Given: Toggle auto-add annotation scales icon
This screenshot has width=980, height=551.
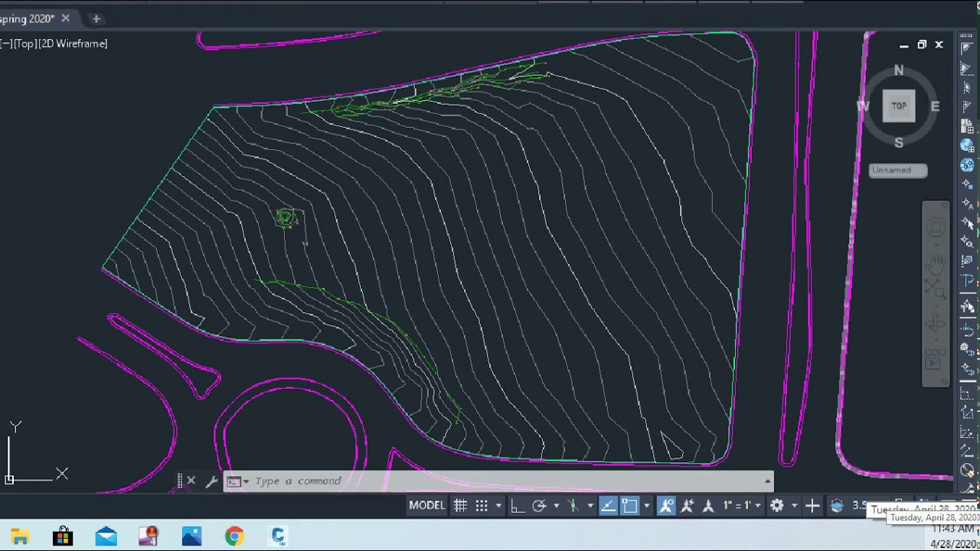Looking at the screenshot, I should [688, 505].
